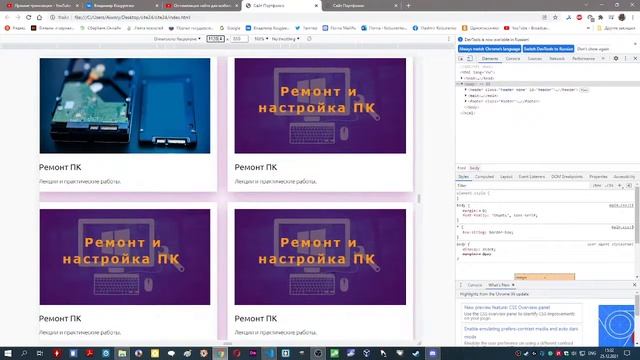
Task: Select the Computed pane tab
Action: [484, 177]
